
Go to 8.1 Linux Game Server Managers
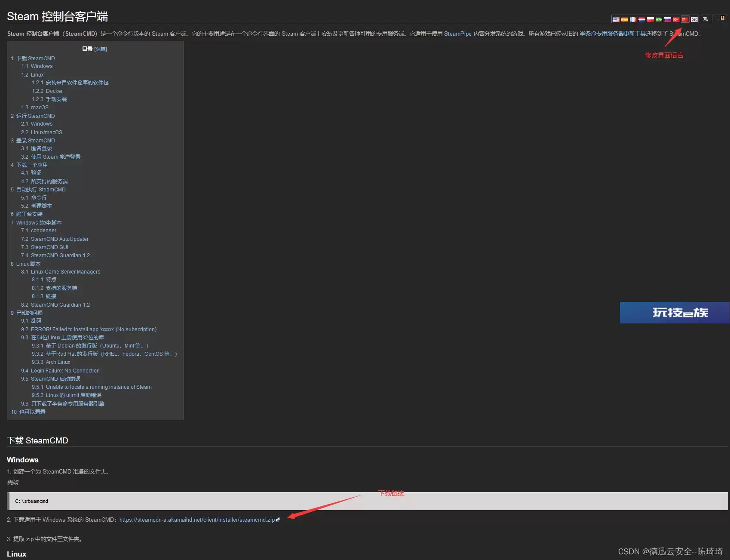pos(61,272)
